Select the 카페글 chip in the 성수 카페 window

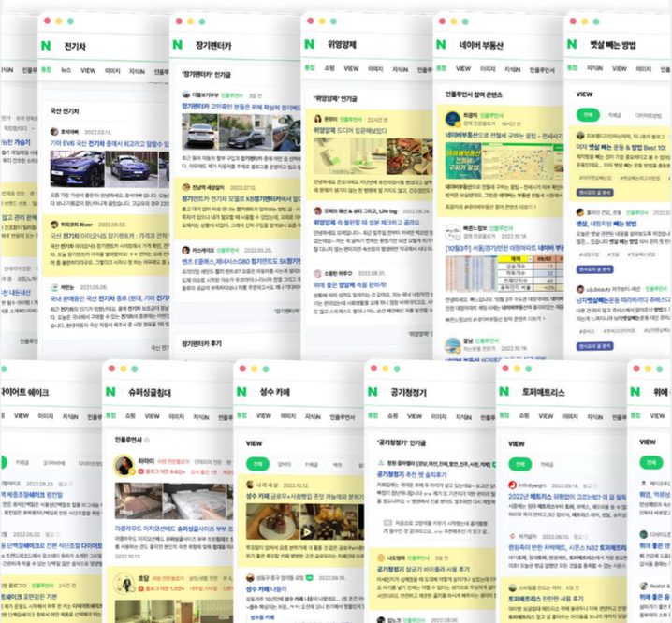pyautogui.click(x=311, y=465)
